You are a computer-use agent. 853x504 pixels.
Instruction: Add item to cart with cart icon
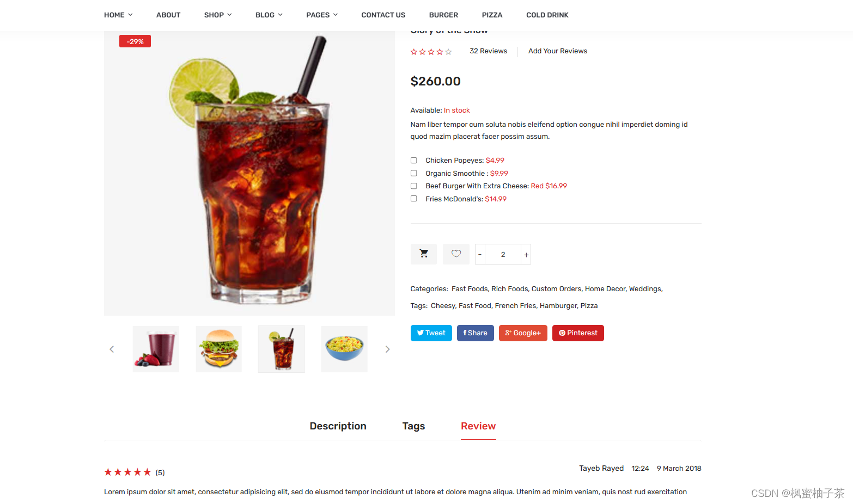(x=424, y=254)
